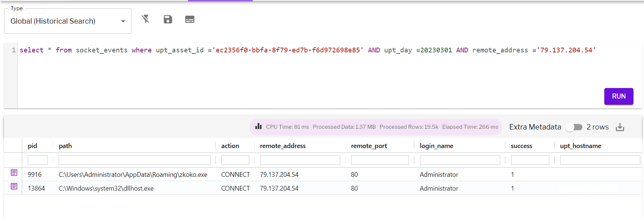This screenshot has height=219, width=644.
Task: Filter by login_name input field
Action: pyautogui.click(x=460, y=160)
